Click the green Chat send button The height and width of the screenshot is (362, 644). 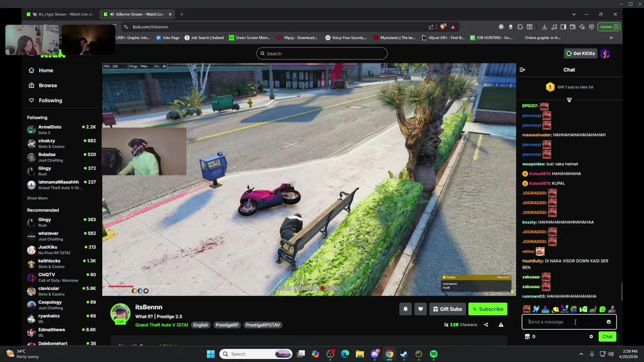click(607, 337)
